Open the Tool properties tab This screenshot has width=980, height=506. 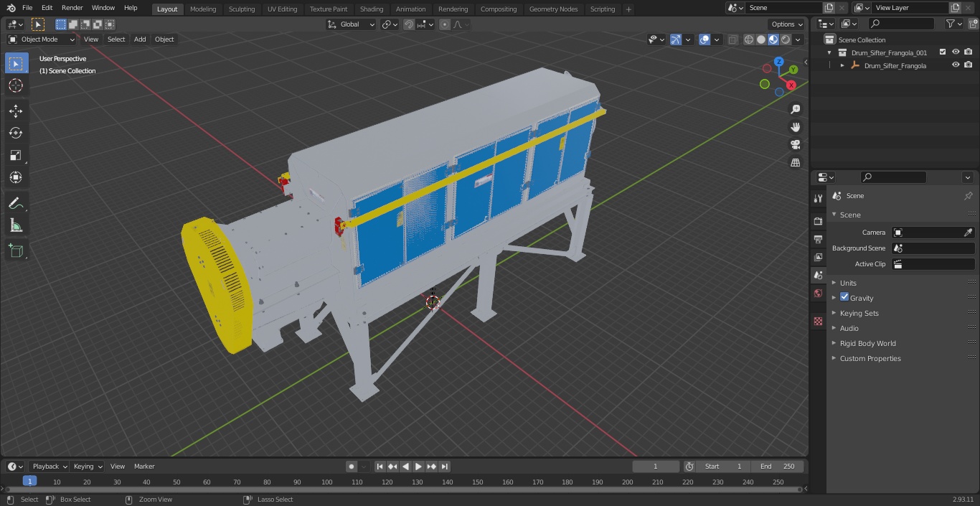(818, 199)
